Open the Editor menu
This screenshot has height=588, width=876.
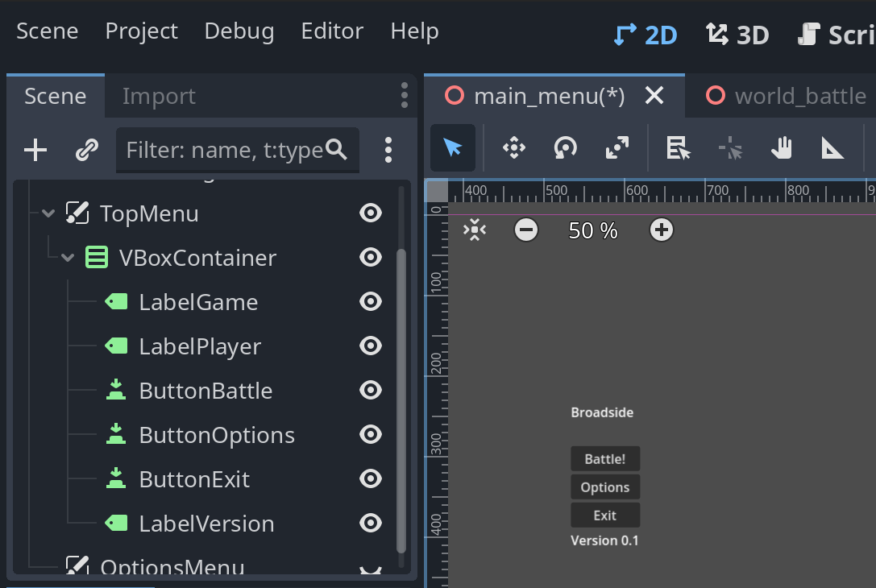[332, 31]
